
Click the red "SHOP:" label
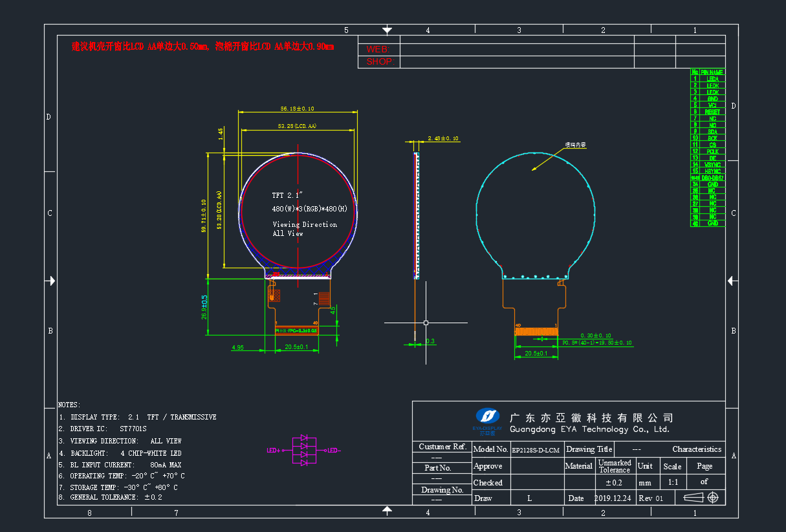click(380, 61)
